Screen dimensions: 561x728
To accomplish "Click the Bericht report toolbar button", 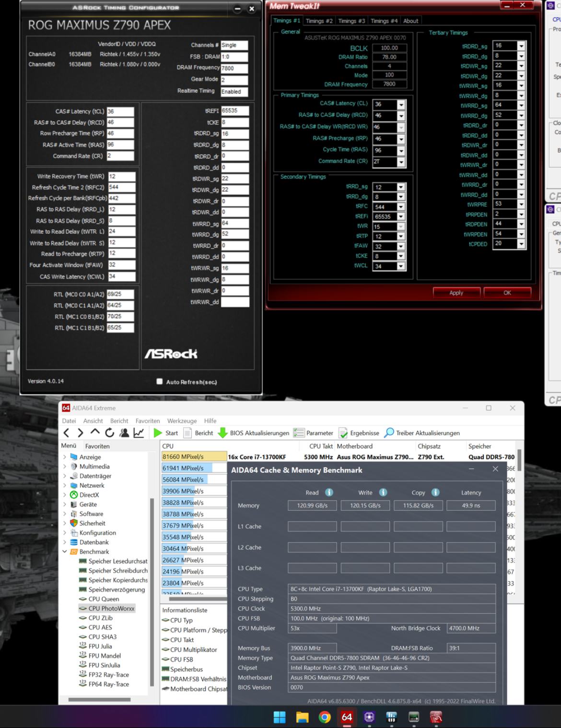I will click(198, 433).
